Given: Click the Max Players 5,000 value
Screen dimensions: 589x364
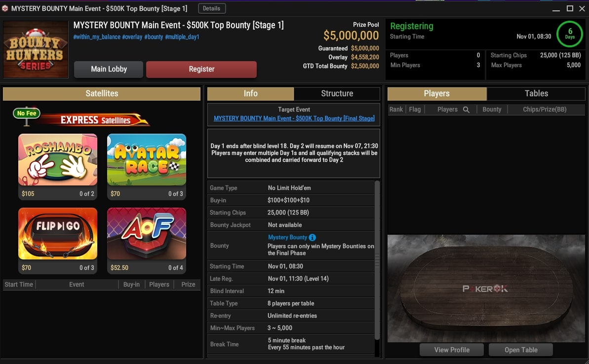Looking at the screenshot, I should 574,65.
